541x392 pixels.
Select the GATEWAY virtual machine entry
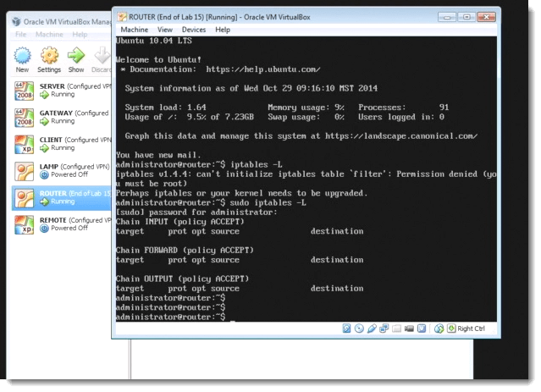62,118
